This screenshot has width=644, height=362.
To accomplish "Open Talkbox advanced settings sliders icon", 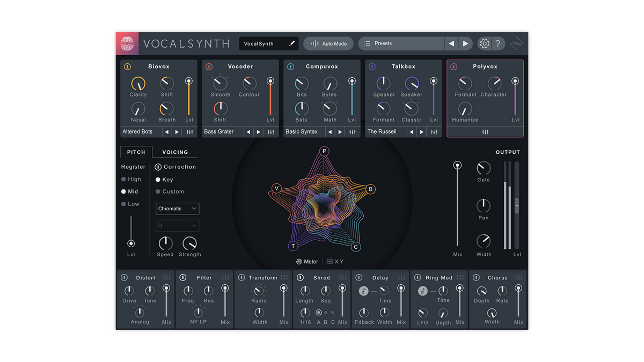I will point(434,132).
